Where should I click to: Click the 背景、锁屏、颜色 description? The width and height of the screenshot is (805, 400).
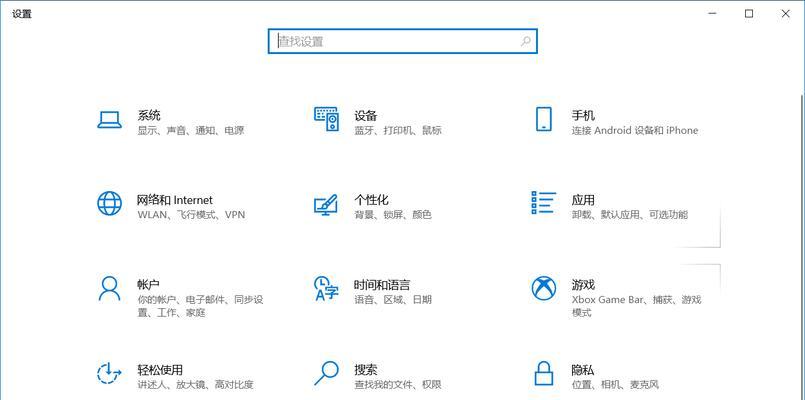tap(393, 215)
